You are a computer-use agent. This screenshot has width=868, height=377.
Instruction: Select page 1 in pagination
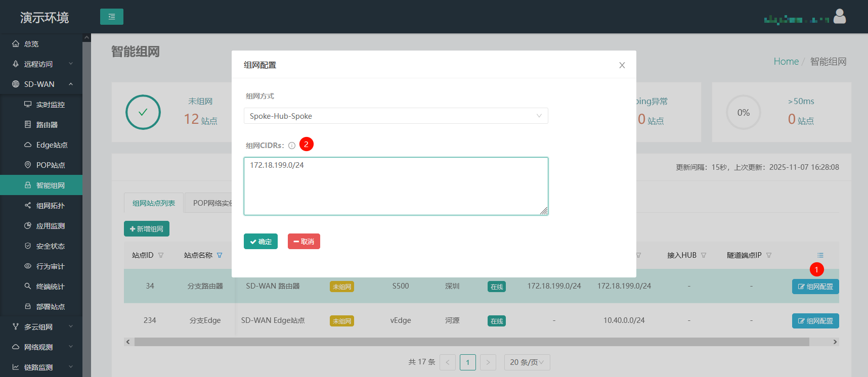tap(468, 362)
